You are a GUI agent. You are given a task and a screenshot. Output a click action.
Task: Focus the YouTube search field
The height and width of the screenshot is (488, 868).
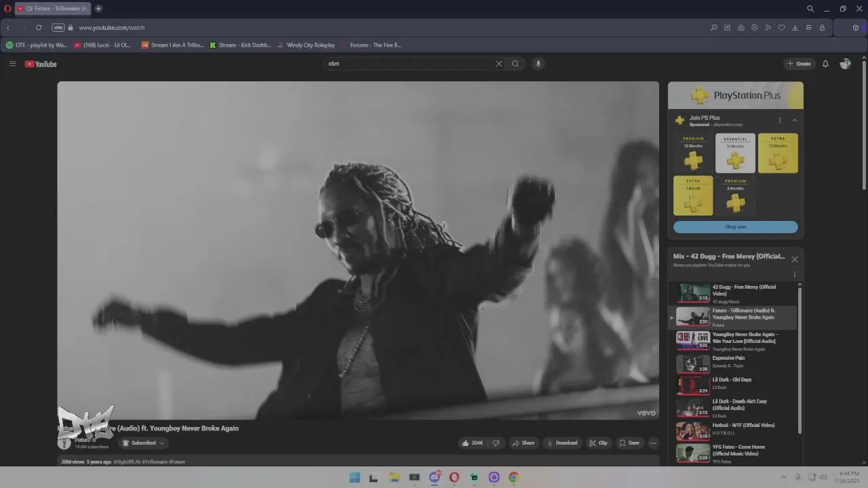click(410, 64)
